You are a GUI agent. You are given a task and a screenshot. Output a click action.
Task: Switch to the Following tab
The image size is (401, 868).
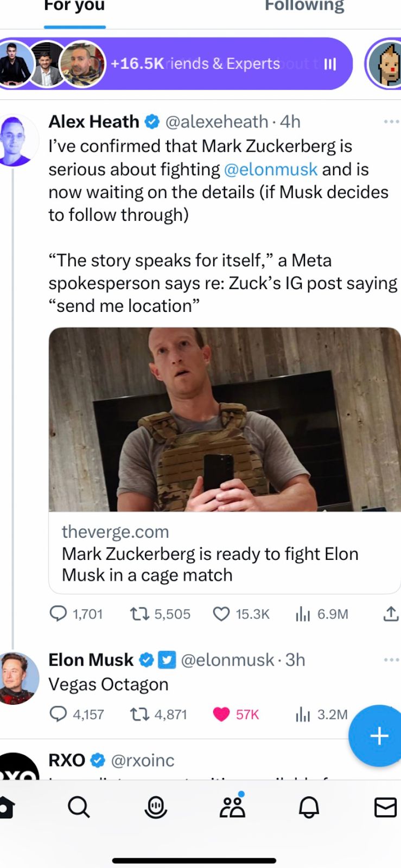pos(304,8)
